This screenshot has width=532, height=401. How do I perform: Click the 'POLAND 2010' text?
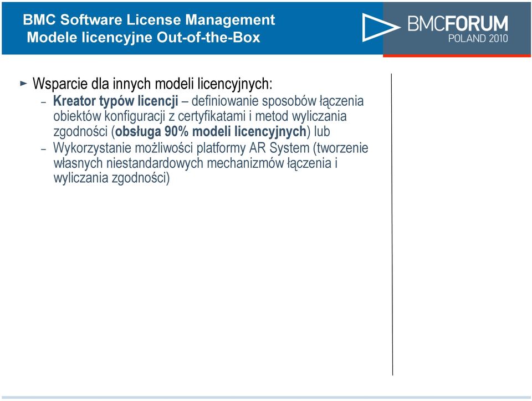(x=478, y=38)
